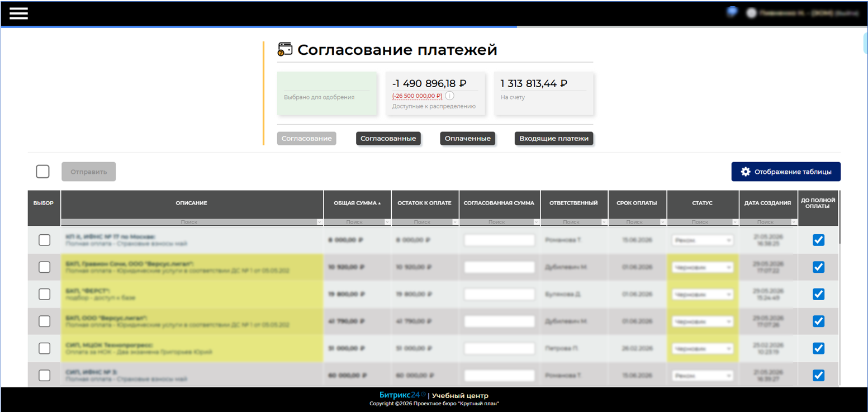Open the Статус column search filter
Image resolution: width=868 pixels, height=412 pixels.
(x=703, y=222)
